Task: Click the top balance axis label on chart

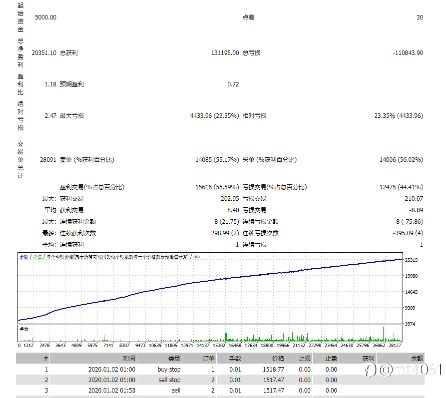Action: 410,260
